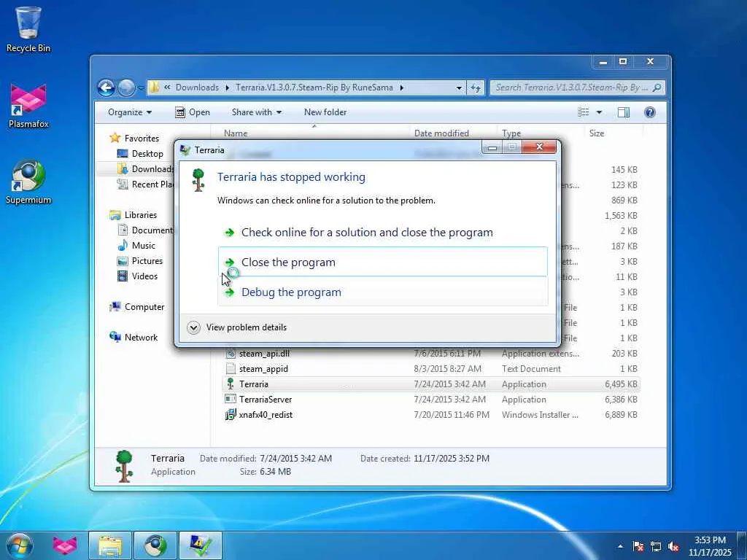Minimize the Terraria error dialog
747x560 pixels.
coord(492,147)
